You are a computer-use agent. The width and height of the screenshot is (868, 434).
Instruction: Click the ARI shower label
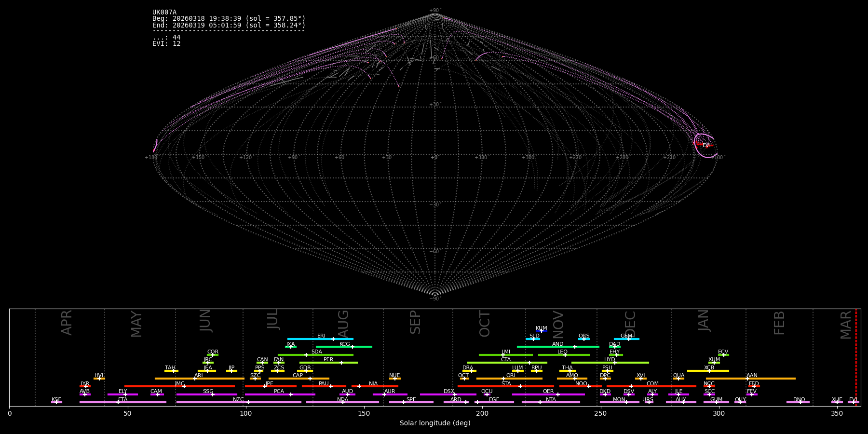click(199, 375)
